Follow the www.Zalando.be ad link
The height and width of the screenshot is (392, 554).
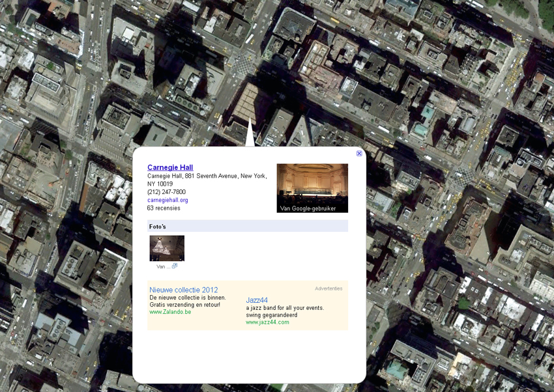coord(170,312)
